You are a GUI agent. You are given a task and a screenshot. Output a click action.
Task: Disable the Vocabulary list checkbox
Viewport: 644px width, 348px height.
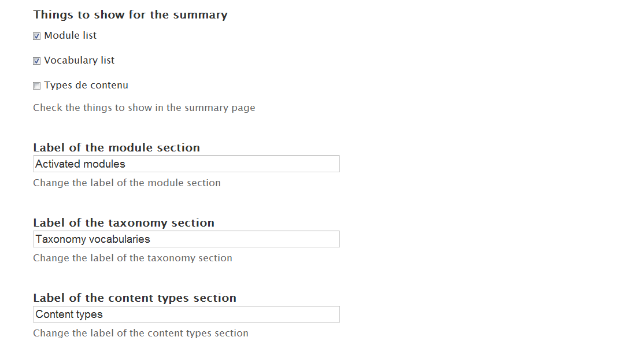[36, 61]
